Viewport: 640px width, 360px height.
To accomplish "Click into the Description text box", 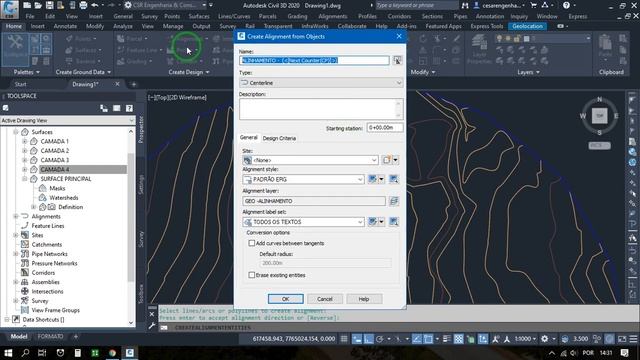I will [321, 109].
